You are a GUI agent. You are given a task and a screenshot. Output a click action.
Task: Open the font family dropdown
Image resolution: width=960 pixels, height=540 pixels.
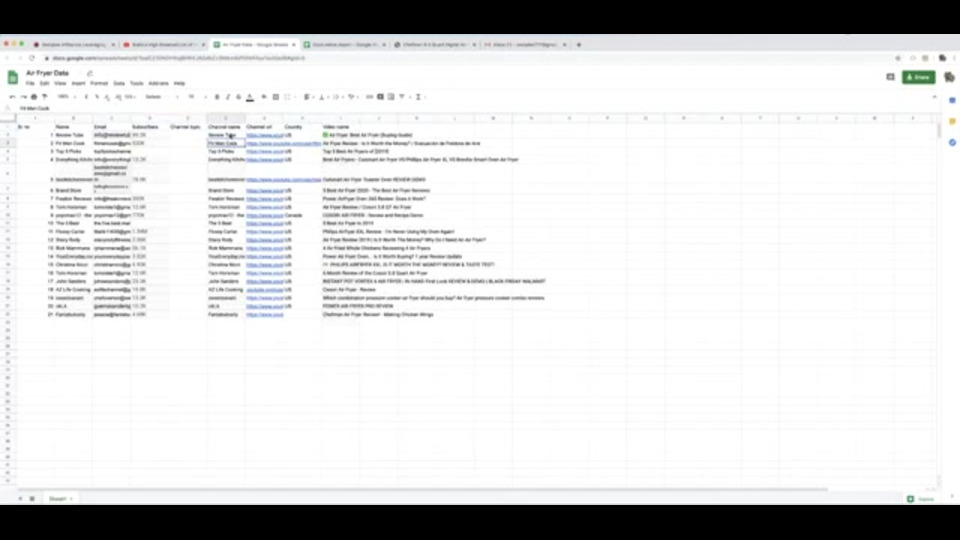[x=162, y=97]
